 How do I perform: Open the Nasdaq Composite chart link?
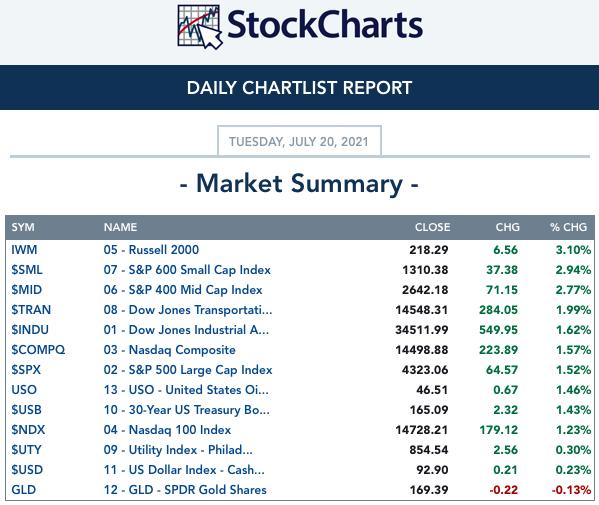170,350
